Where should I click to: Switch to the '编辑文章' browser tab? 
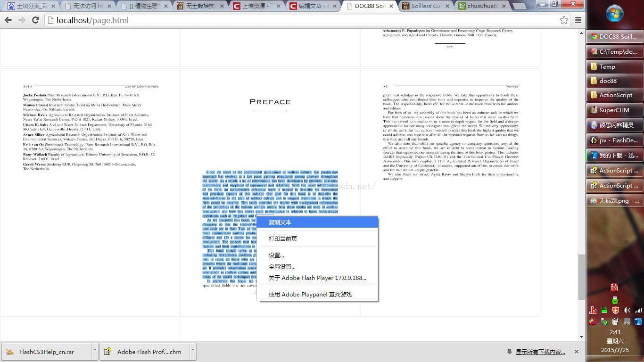pos(314,6)
